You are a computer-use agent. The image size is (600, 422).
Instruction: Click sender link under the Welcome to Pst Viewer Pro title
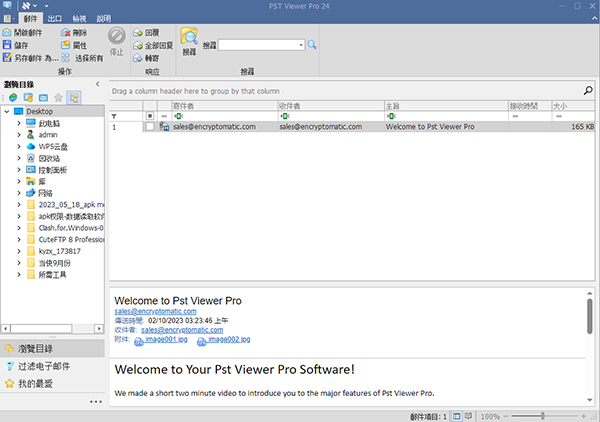pos(155,311)
